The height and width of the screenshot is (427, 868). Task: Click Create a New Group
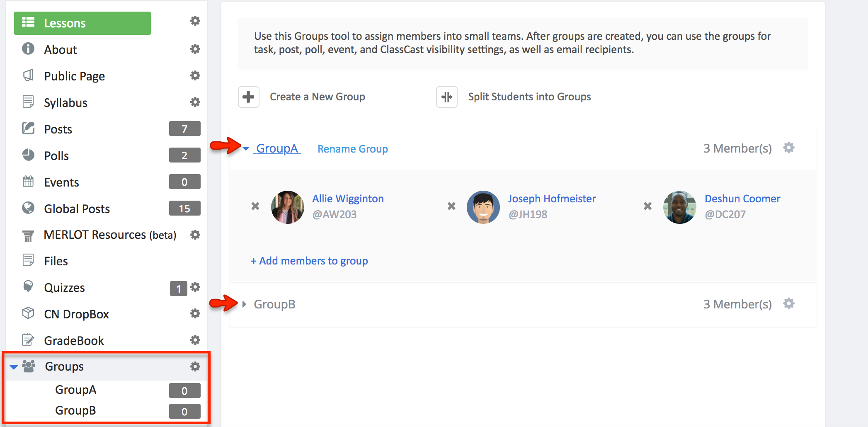click(317, 97)
